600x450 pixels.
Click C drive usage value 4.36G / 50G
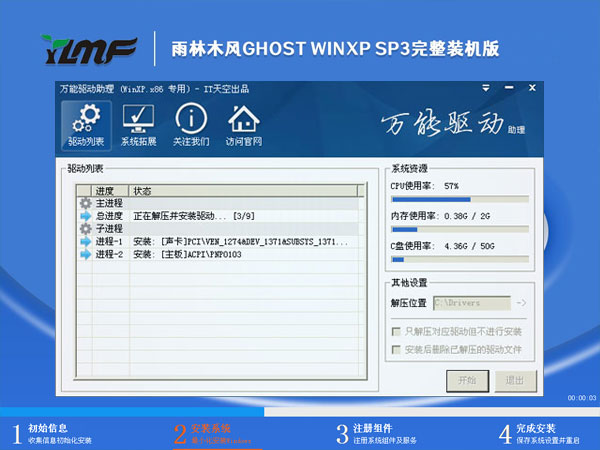pyautogui.click(x=469, y=246)
